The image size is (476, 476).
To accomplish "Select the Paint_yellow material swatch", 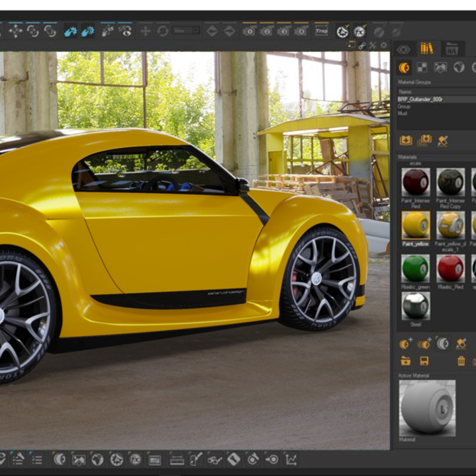I will click(415, 225).
